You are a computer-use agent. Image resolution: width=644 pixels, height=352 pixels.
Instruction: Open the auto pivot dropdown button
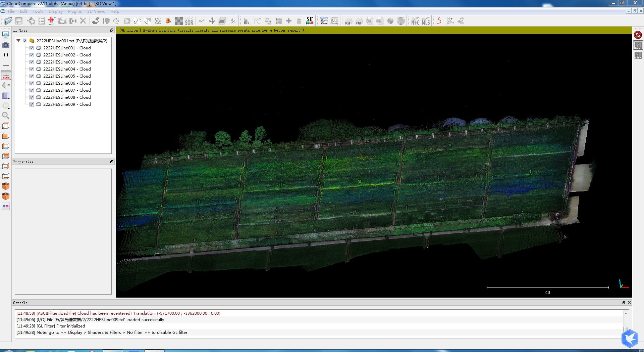(6, 76)
